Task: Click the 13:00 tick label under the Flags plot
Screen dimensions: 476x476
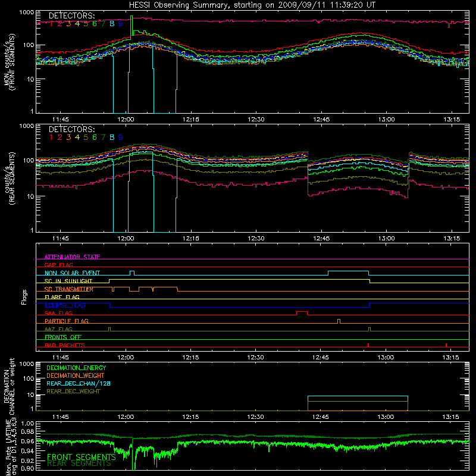Action: pyautogui.click(x=386, y=358)
